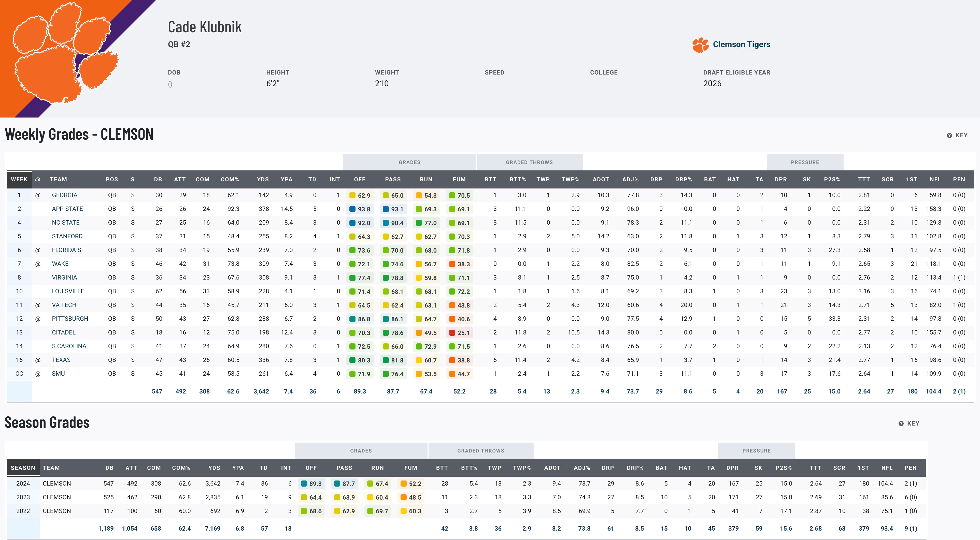Open the WAKE opponent link

pyautogui.click(x=60, y=264)
